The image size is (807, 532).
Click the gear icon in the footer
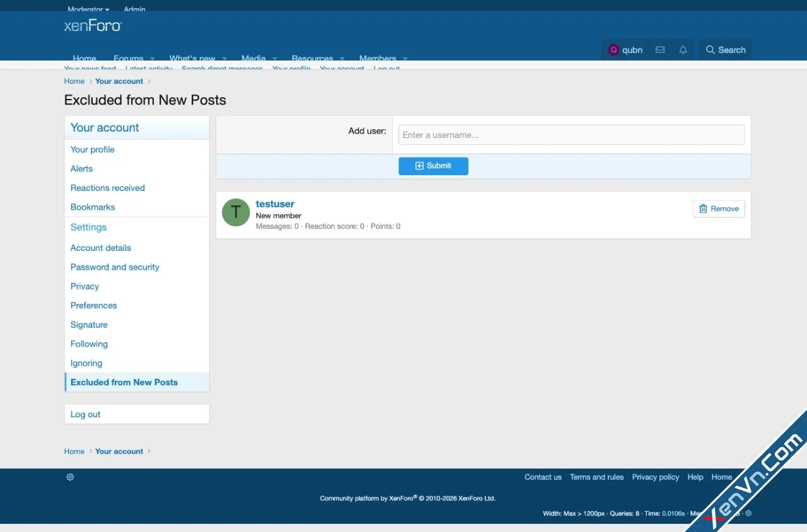click(x=70, y=477)
